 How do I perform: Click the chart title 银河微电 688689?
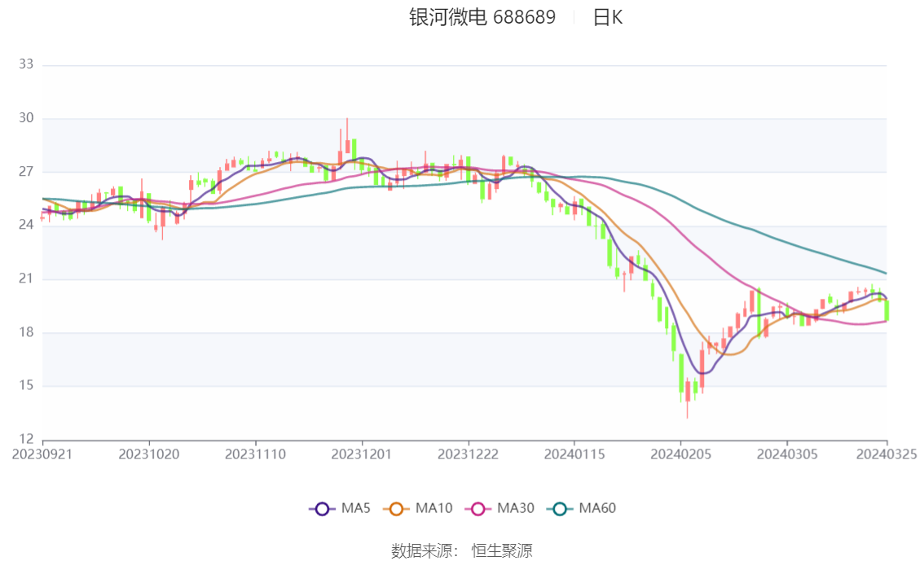(482, 17)
